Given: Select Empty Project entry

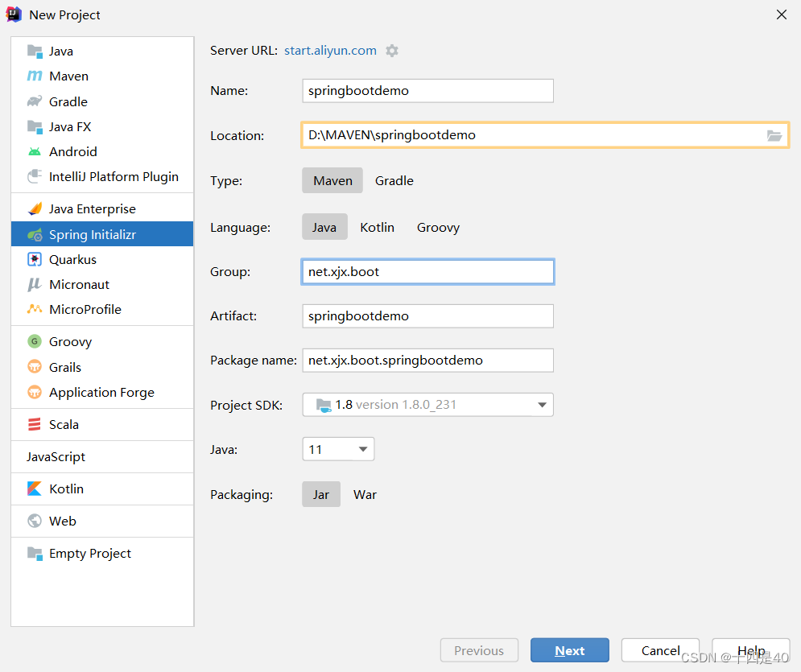Looking at the screenshot, I should tap(102, 553).
